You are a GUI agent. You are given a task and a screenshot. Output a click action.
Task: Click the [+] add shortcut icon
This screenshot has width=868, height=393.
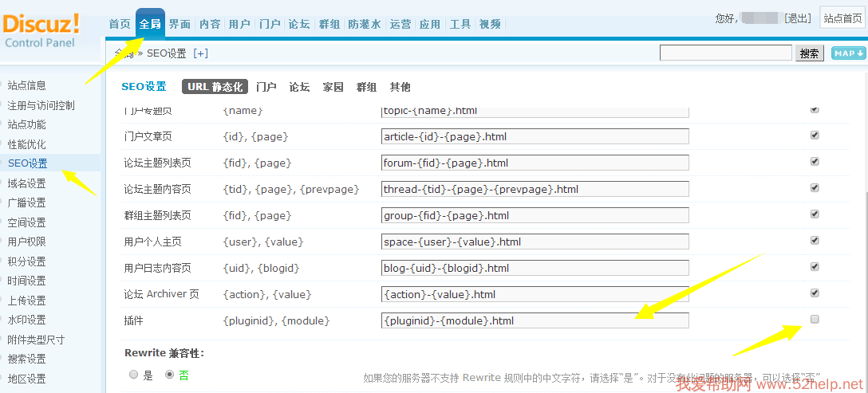pyautogui.click(x=200, y=53)
